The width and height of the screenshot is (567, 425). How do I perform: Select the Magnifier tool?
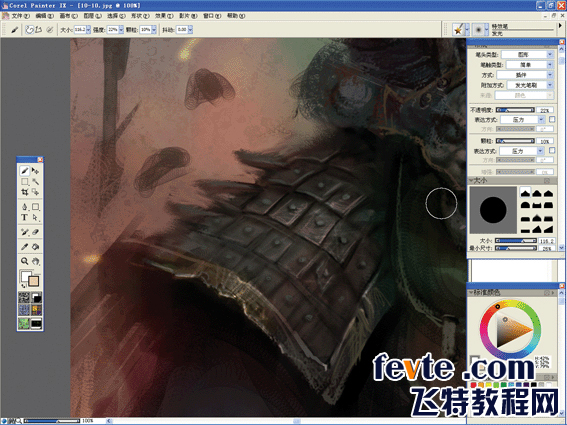(25, 261)
